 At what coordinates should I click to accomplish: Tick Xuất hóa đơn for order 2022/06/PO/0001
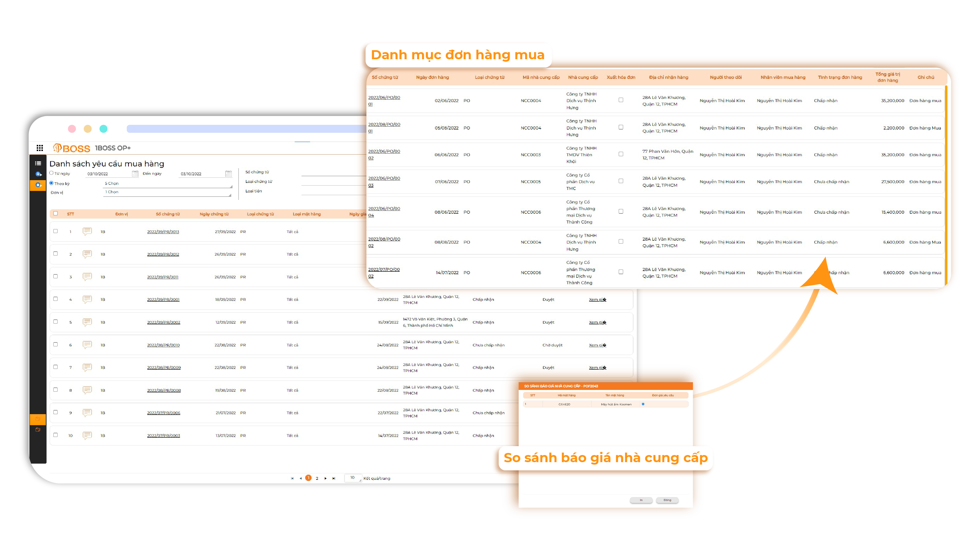(621, 100)
